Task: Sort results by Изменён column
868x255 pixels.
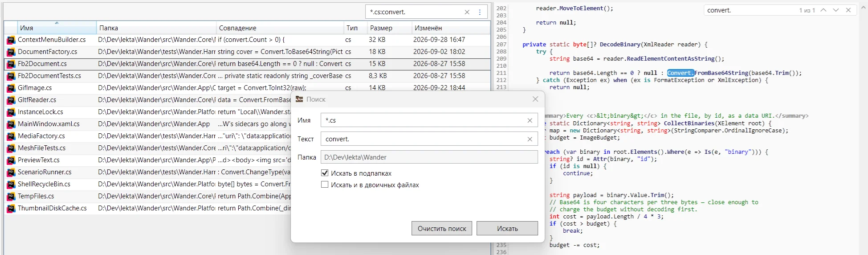Action: pos(450,28)
